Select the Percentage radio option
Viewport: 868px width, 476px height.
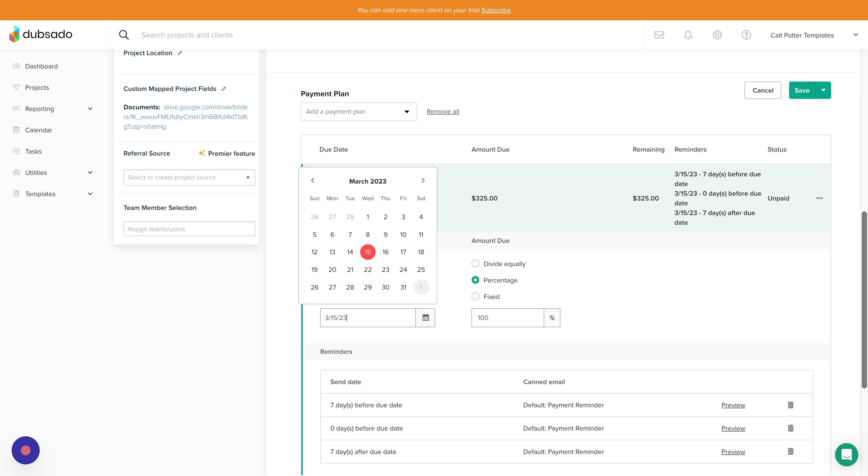point(475,280)
